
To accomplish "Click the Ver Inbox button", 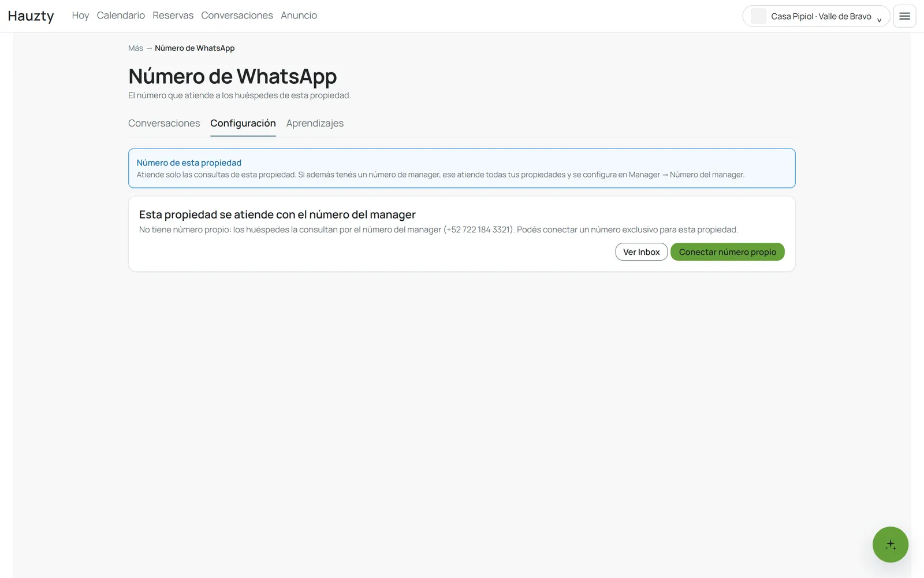I will (642, 252).
